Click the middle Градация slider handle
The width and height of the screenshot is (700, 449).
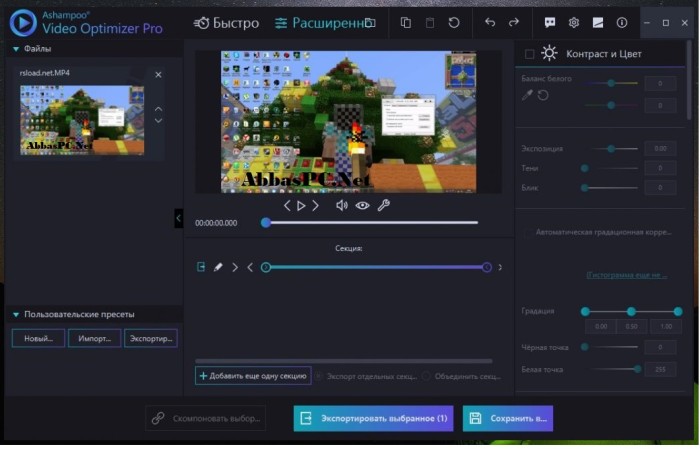(631, 311)
